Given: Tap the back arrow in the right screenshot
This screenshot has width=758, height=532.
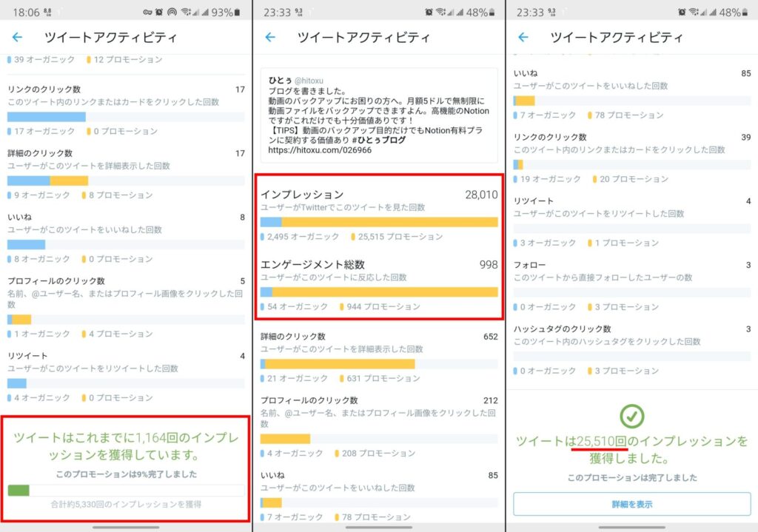Looking at the screenshot, I should point(523,37).
